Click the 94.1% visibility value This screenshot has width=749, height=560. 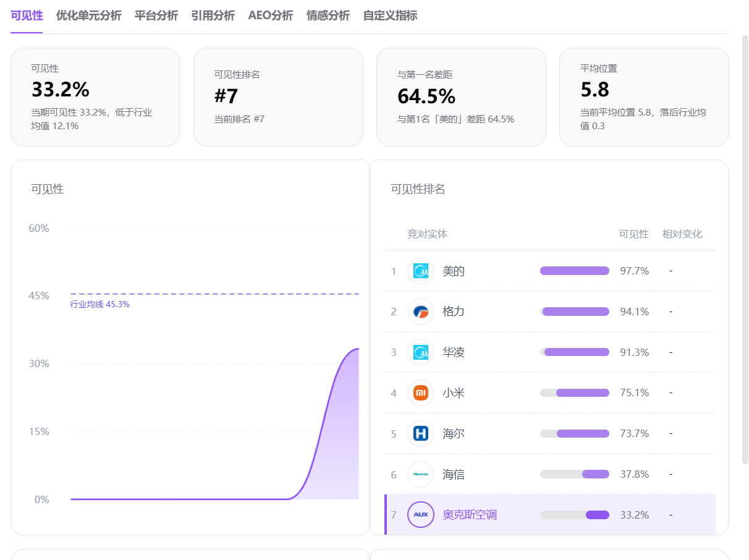[635, 312]
